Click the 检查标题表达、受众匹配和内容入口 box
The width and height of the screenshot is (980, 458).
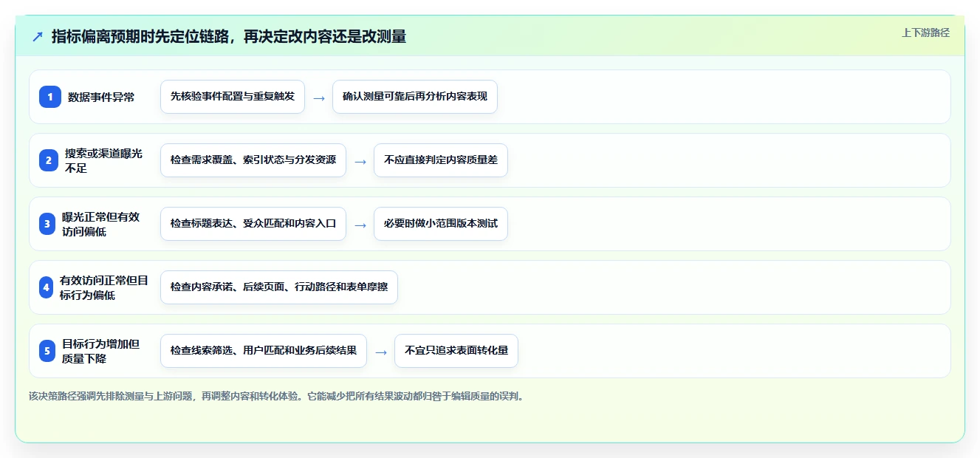tap(253, 224)
